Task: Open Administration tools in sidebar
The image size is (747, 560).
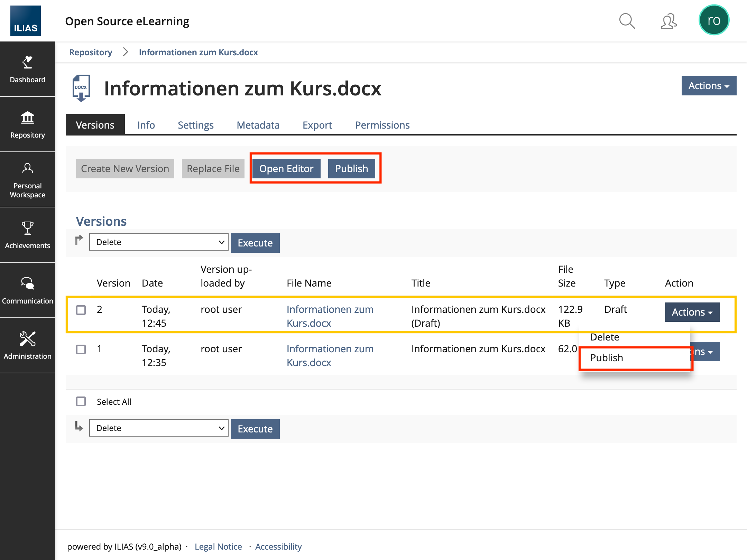Action: coord(27,346)
